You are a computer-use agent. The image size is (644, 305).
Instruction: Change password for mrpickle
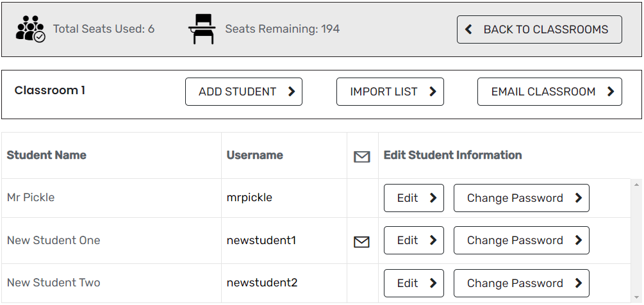(521, 198)
